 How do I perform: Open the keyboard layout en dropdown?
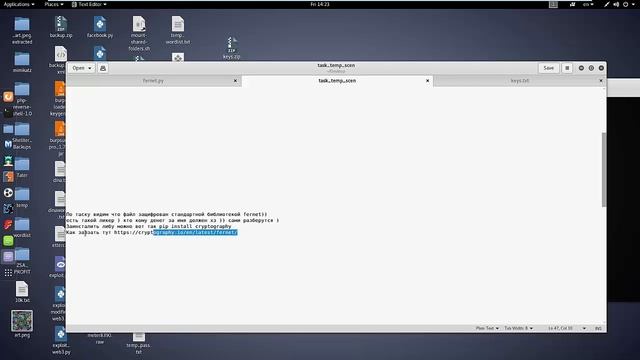pyautogui.click(x=588, y=4)
